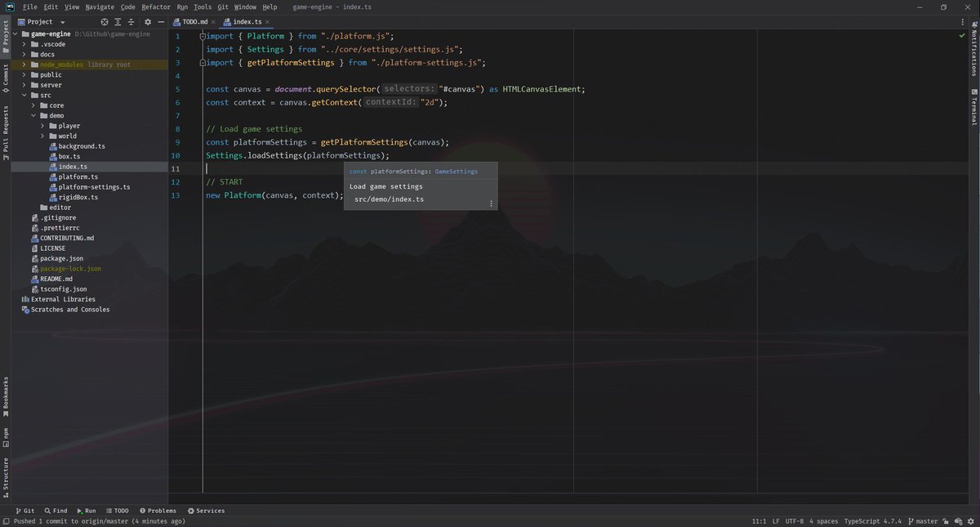
Task: Open the Terminal tool window on right strip
Action: (x=974, y=107)
